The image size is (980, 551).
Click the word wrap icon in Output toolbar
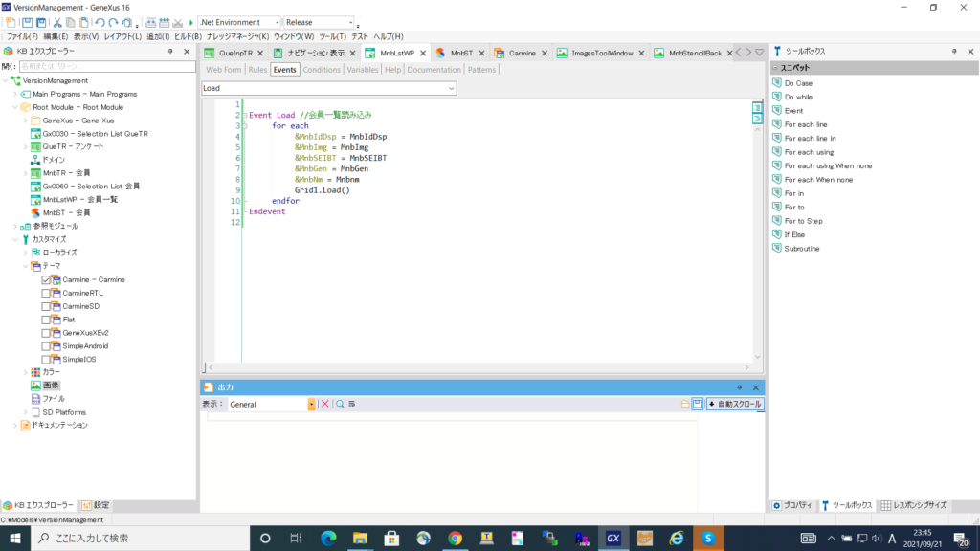pyautogui.click(x=352, y=405)
